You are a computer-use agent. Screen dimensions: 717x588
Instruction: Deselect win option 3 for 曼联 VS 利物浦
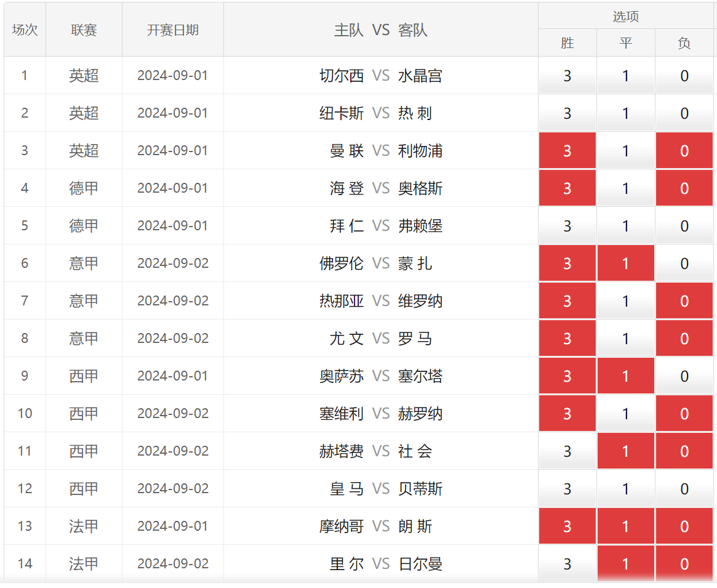[x=567, y=151]
